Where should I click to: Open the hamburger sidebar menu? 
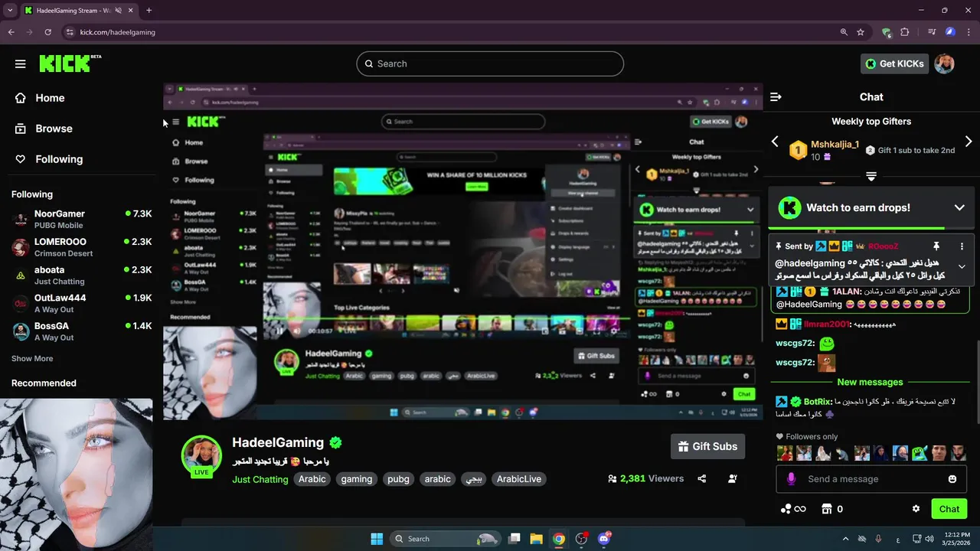pos(21,64)
